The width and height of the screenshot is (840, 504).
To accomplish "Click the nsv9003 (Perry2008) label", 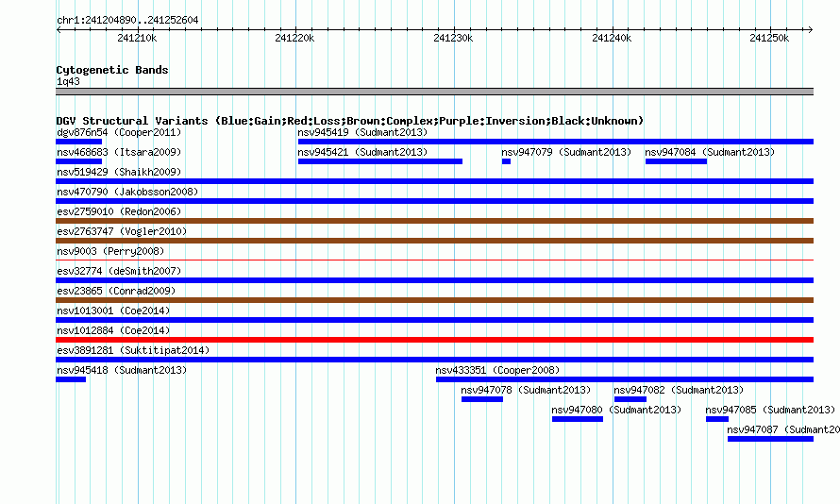I will tap(110, 251).
